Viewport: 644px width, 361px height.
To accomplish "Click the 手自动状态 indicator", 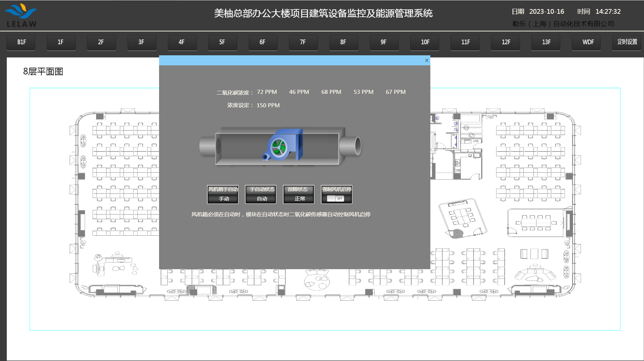I will 261,194.
